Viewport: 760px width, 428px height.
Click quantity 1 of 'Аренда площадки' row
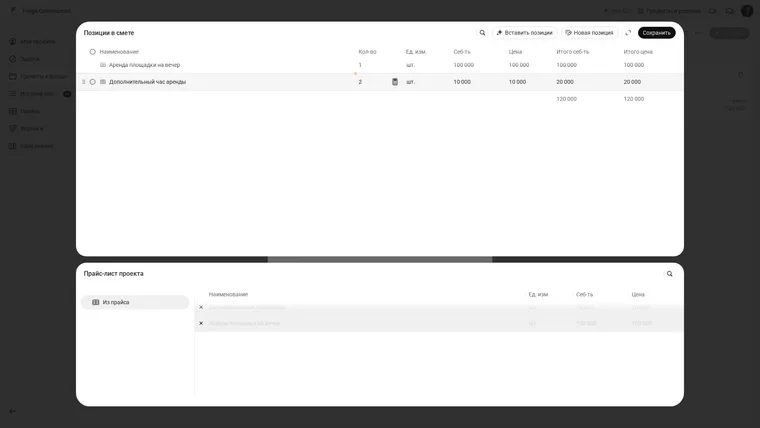[360, 65]
